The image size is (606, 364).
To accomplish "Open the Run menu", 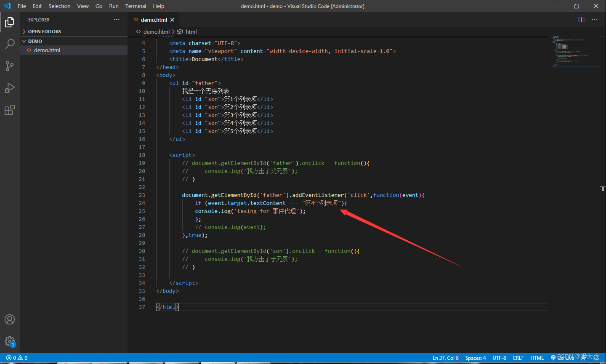I will click(114, 6).
